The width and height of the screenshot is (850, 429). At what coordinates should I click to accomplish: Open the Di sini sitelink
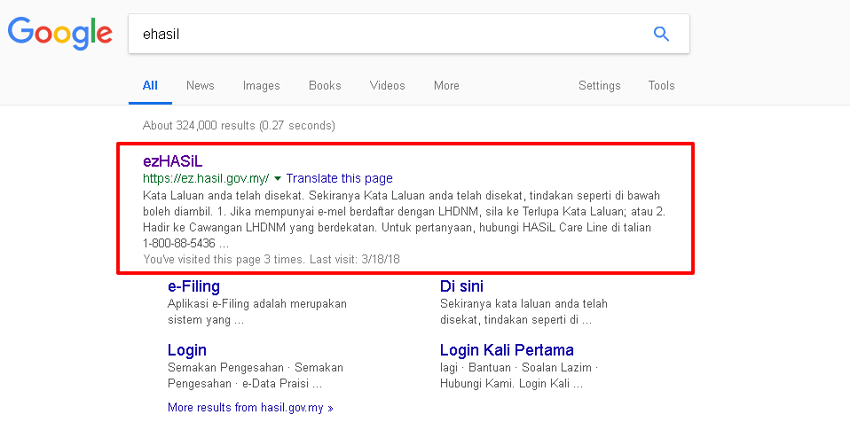(x=464, y=287)
